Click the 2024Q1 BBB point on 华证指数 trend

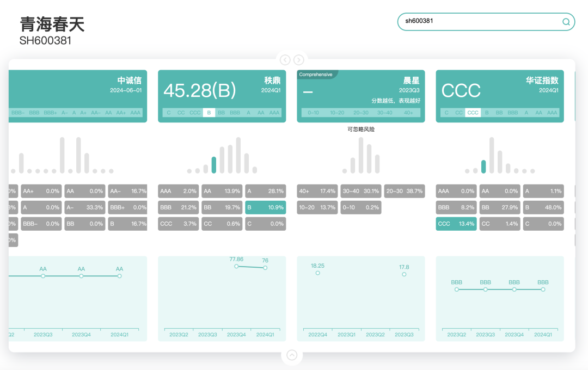coord(543,289)
